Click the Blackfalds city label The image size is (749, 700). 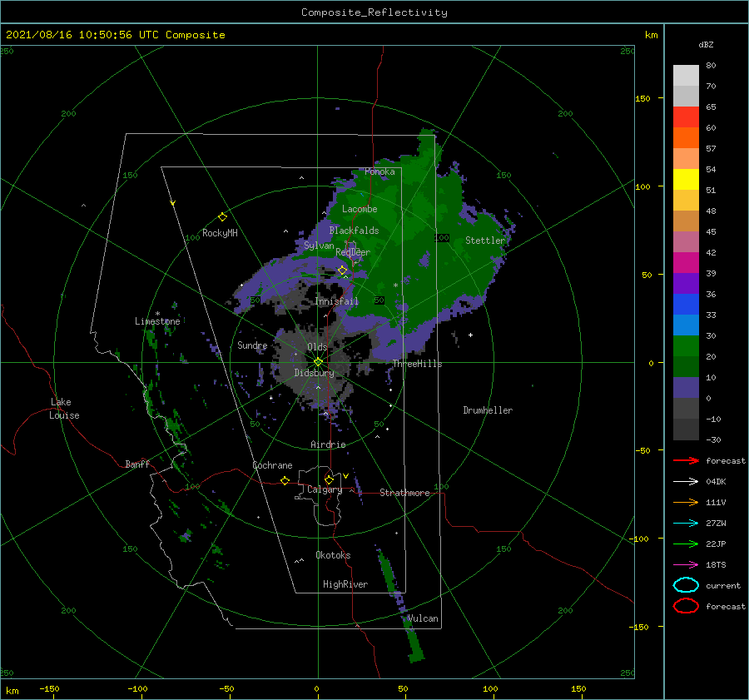tap(354, 231)
